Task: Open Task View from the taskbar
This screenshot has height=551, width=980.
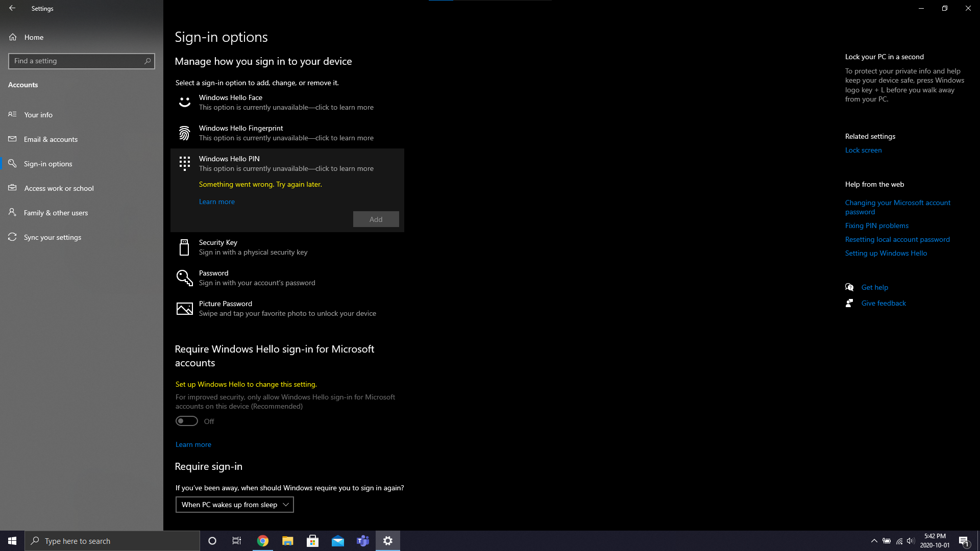Action: coord(237,541)
